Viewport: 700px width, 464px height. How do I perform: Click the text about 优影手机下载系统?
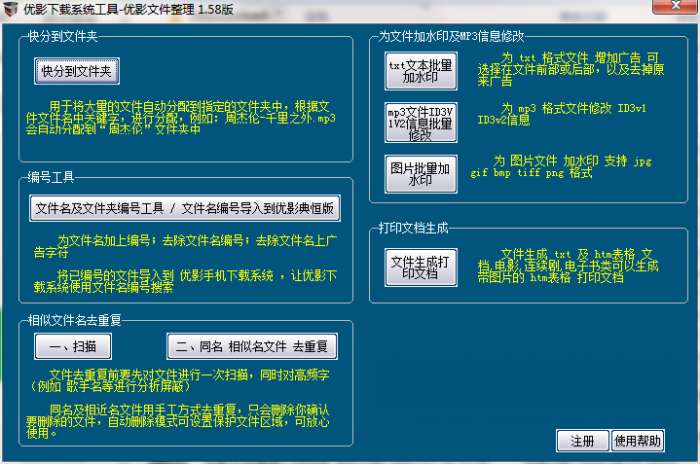coord(185,281)
